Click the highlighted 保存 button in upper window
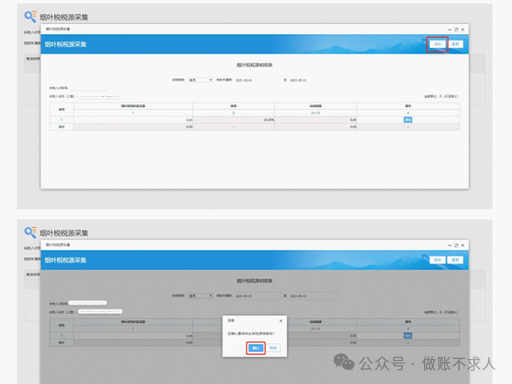Image resolution: width=512 pixels, height=384 pixels. click(437, 44)
